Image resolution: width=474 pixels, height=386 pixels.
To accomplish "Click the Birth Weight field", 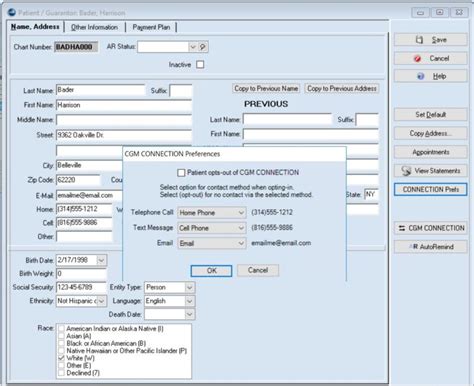I will [81, 274].
